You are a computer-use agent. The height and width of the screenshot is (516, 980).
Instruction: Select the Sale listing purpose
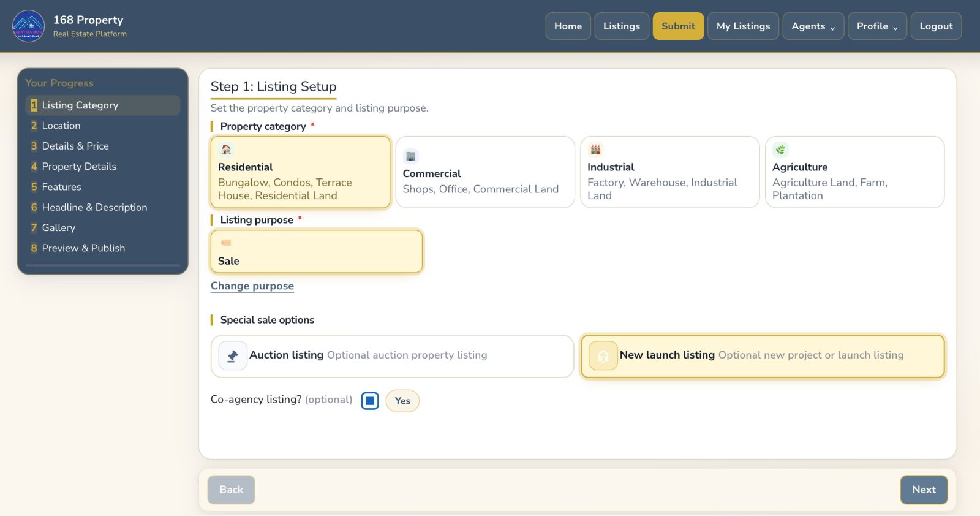click(x=317, y=251)
